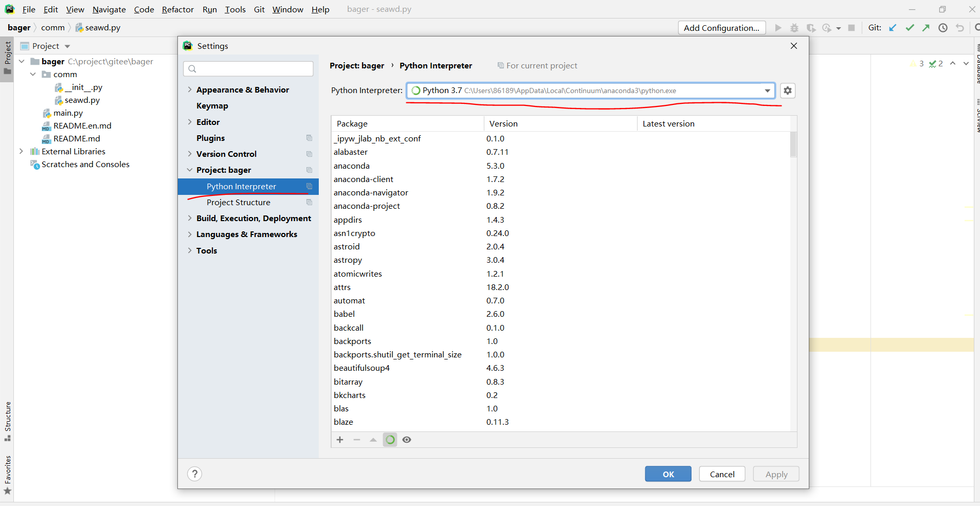Click the Cancel button
The width and height of the screenshot is (980, 506).
click(722, 474)
